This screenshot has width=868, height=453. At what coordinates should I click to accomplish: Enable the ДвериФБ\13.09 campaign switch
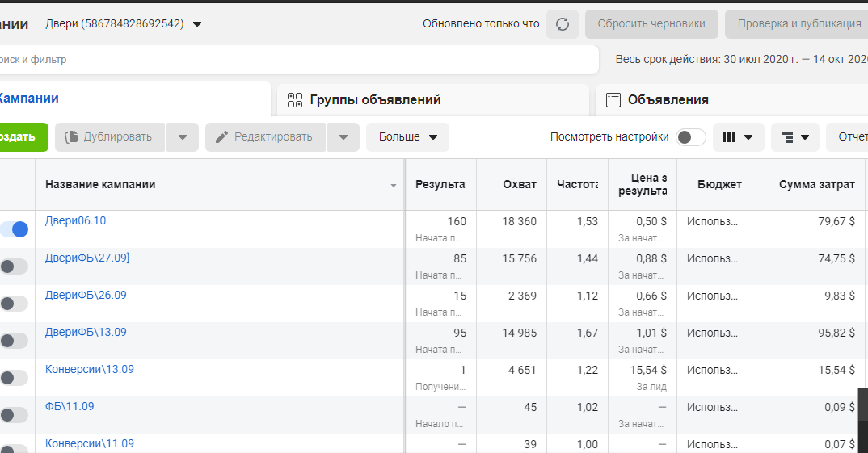click(14, 341)
